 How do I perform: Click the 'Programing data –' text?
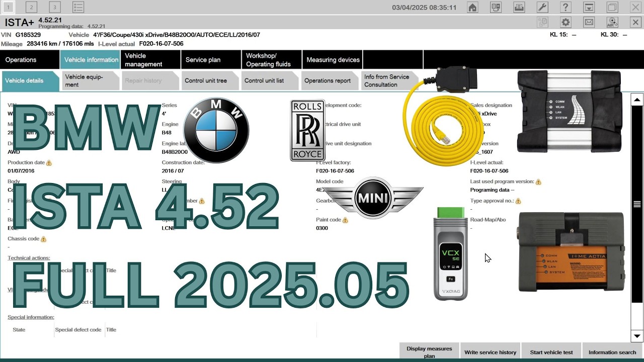[x=492, y=190]
